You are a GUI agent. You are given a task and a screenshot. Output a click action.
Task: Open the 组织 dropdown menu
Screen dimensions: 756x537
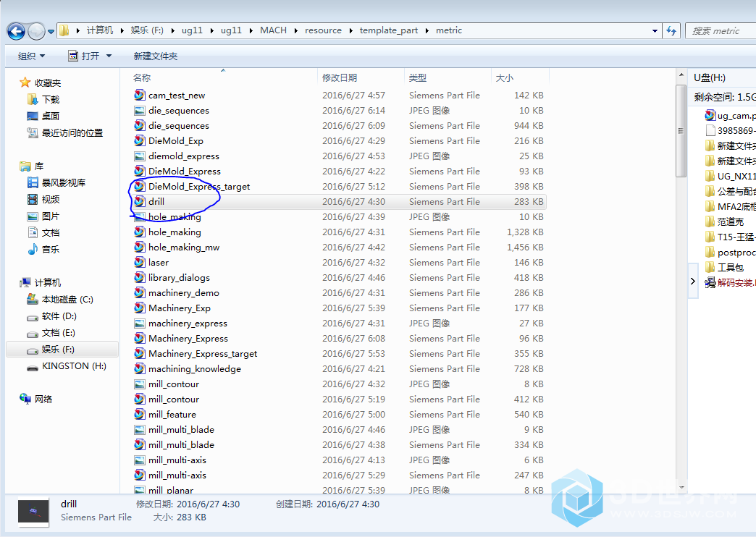[31, 56]
